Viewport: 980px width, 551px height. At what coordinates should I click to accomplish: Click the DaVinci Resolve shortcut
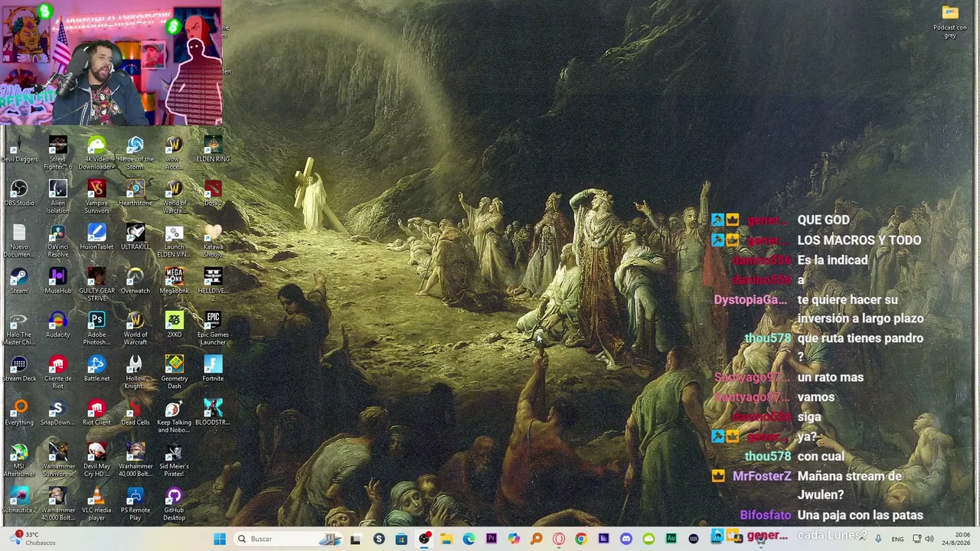tap(58, 240)
